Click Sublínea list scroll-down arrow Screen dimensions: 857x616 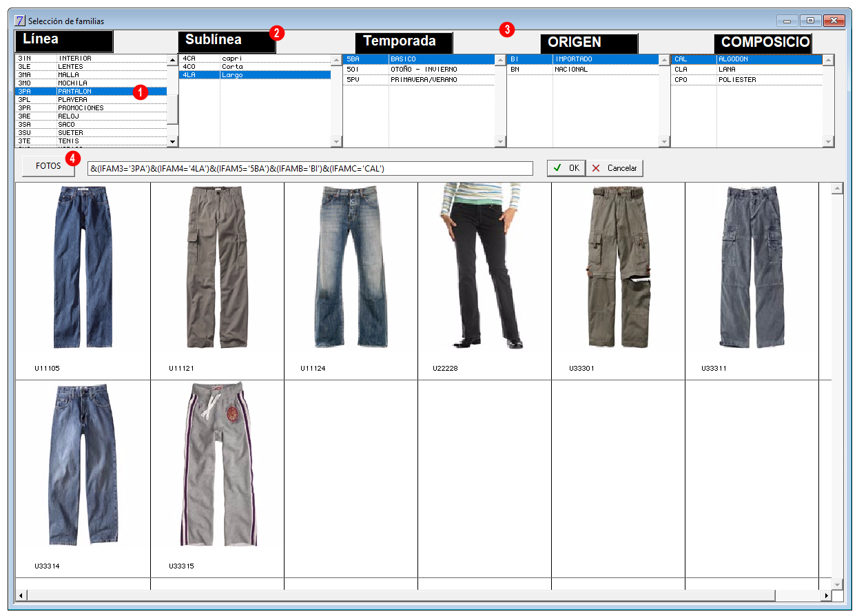coord(336,141)
